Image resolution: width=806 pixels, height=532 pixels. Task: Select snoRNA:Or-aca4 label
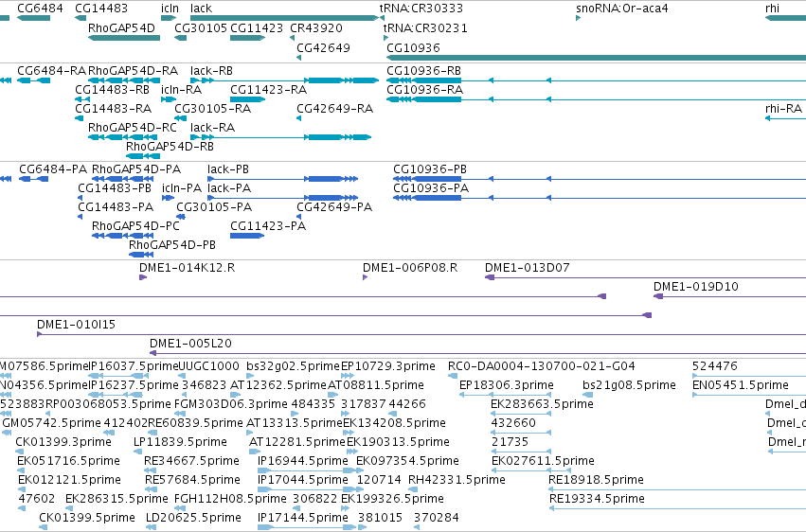tap(622, 9)
